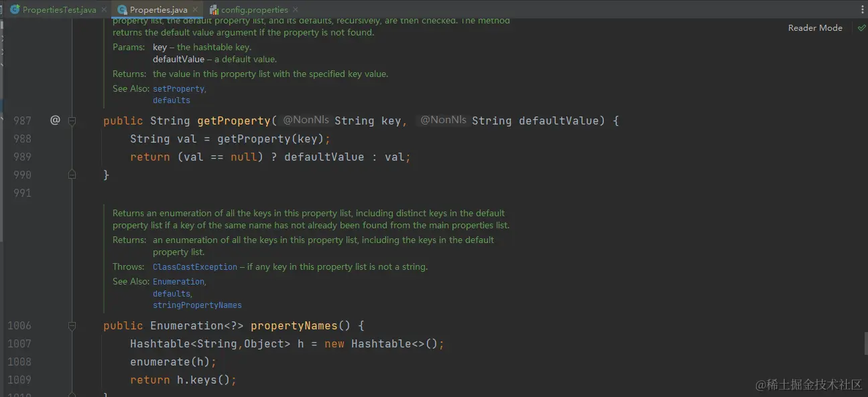Click the fold end marker on line 990
Screen dimensions: 868x397
(x=72, y=174)
